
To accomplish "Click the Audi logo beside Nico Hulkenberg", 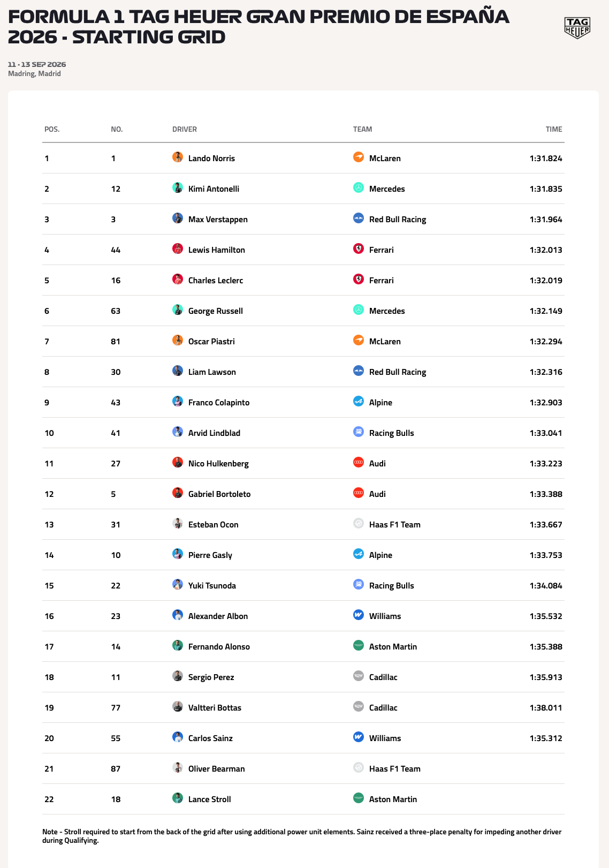I will pos(359,463).
